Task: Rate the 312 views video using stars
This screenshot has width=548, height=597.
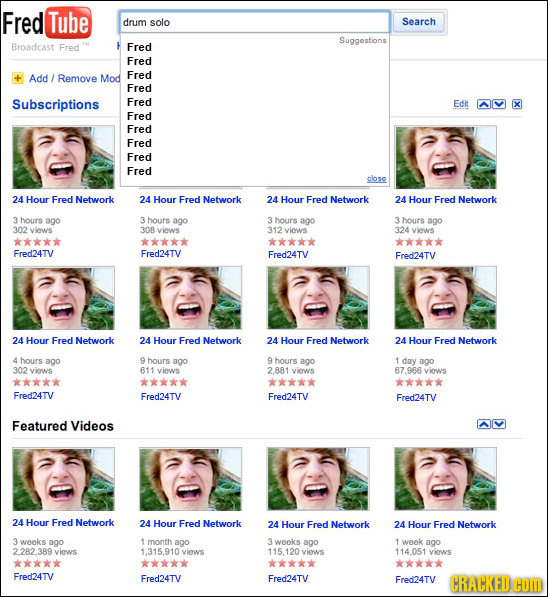Action: (292, 242)
